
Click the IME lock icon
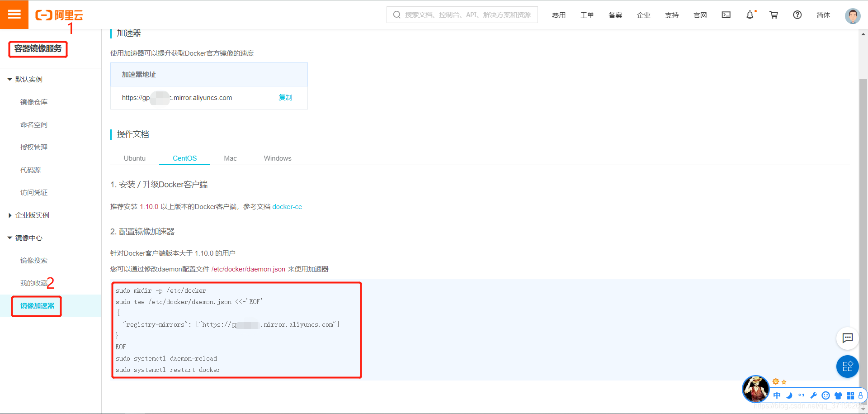click(x=861, y=395)
